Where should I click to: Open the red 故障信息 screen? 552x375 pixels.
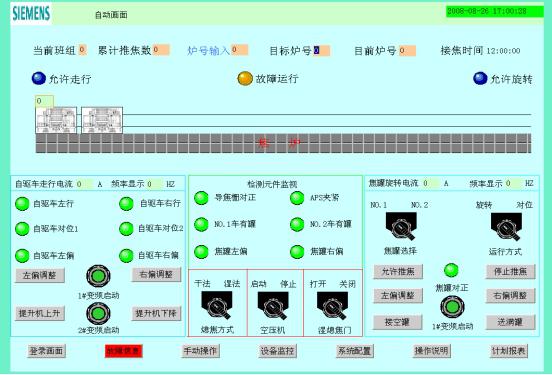coord(124,351)
